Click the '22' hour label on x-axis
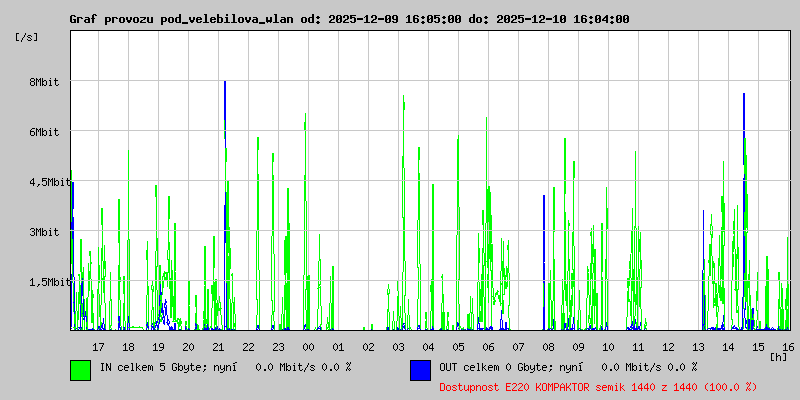Image resolution: width=800 pixels, height=400 pixels. pyautogui.click(x=248, y=347)
